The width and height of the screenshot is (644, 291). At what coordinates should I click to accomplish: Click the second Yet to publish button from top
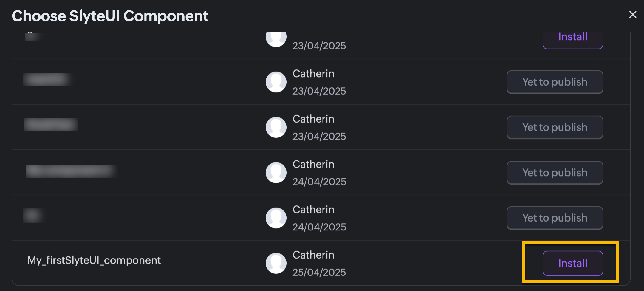click(x=555, y=127)
